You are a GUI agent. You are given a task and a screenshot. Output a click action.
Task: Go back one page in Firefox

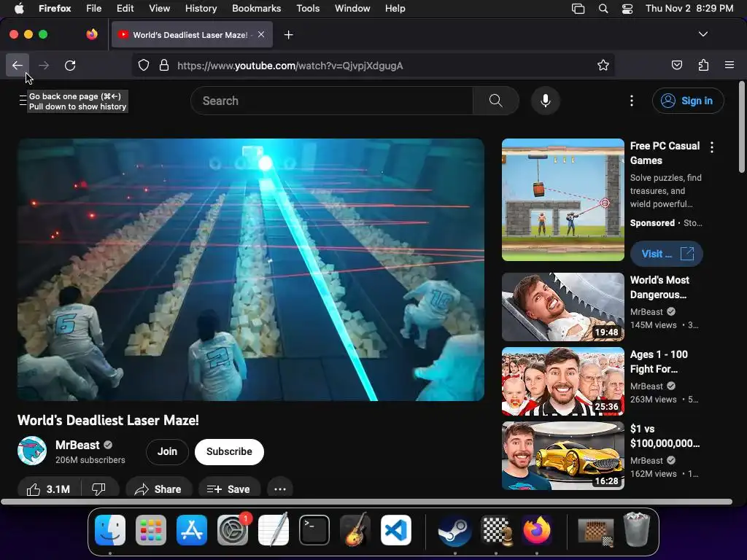click(18, 65)
